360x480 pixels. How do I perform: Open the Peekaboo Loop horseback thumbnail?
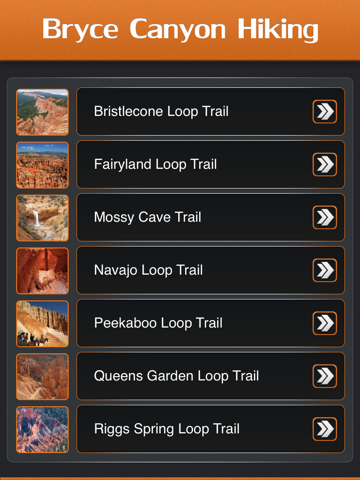[42, 324]
